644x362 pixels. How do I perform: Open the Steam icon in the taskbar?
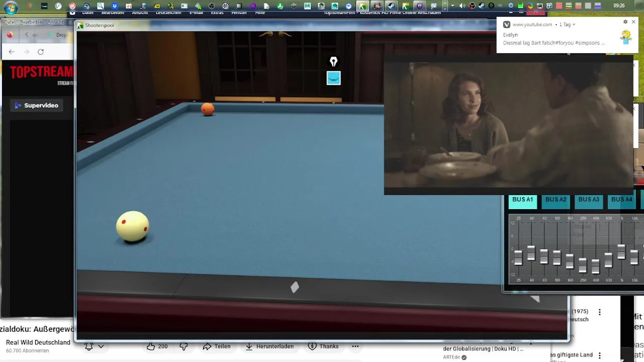(x=390, y=6)
